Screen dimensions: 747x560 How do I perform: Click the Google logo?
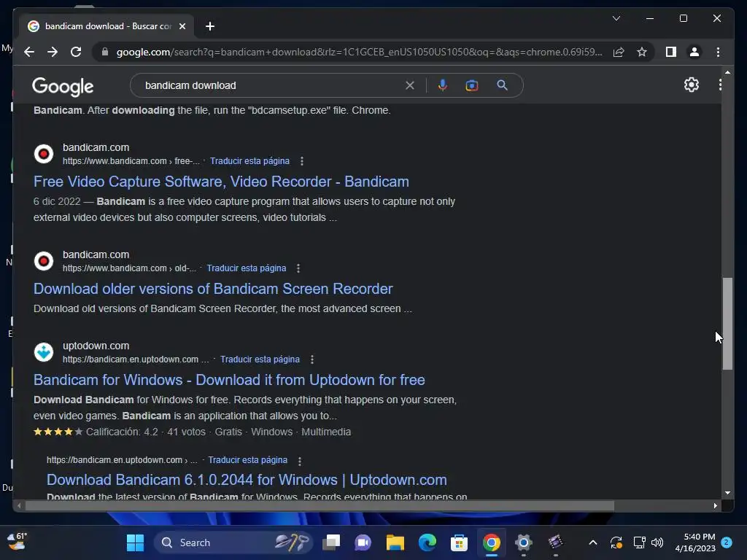click(63, 86)
